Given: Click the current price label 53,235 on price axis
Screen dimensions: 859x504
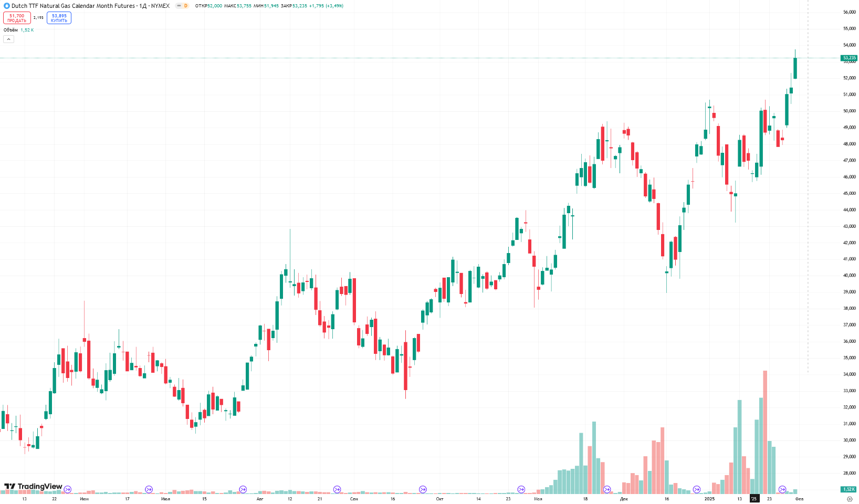Looking at the screenshot, I should pos(849,58).
